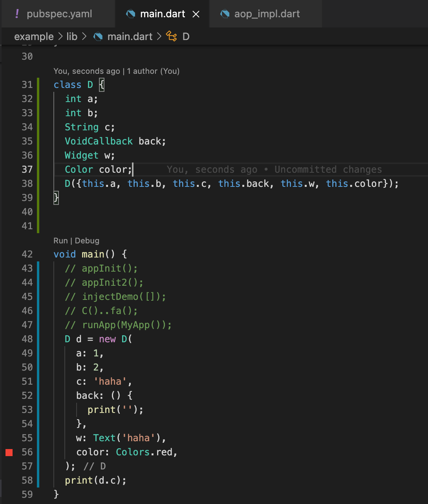This screenshot has height=504, width=428.
Task: Click the 'String c;' declaration
Action: 90,127
